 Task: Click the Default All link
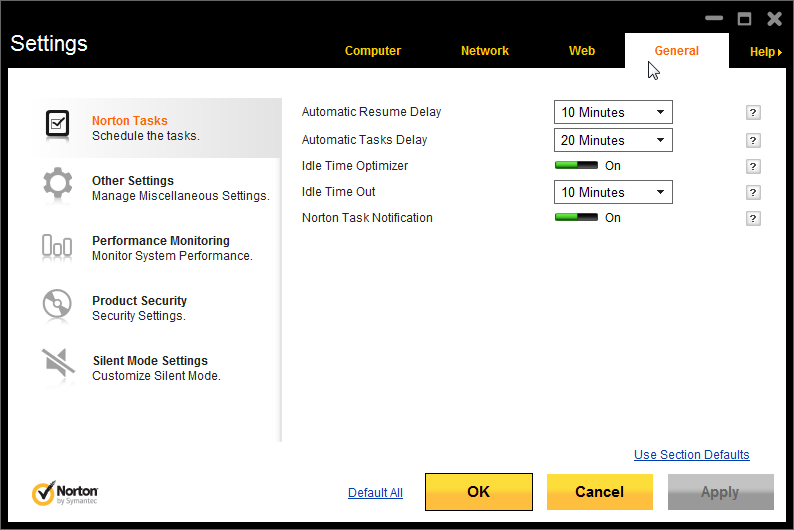click(375, 493)
